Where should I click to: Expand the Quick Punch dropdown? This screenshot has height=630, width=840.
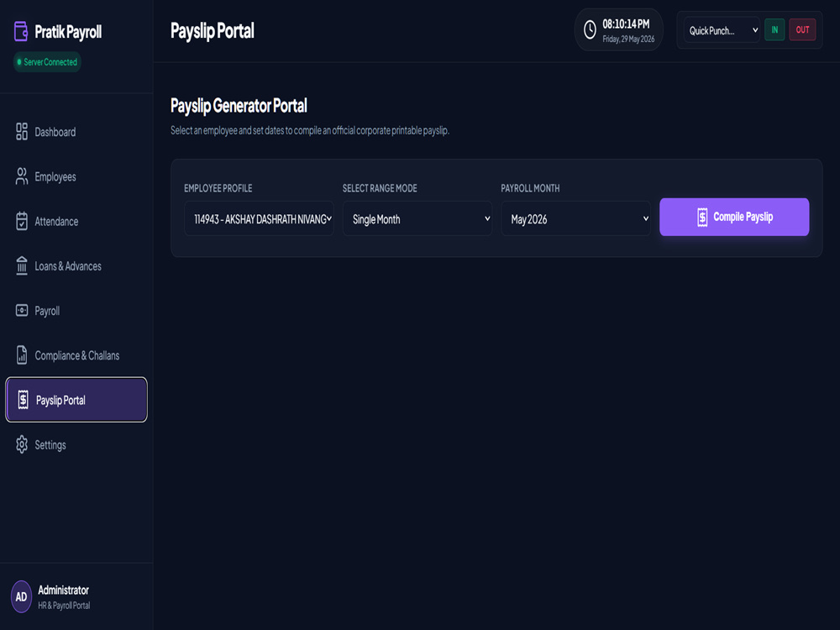[x=722, y=30]
